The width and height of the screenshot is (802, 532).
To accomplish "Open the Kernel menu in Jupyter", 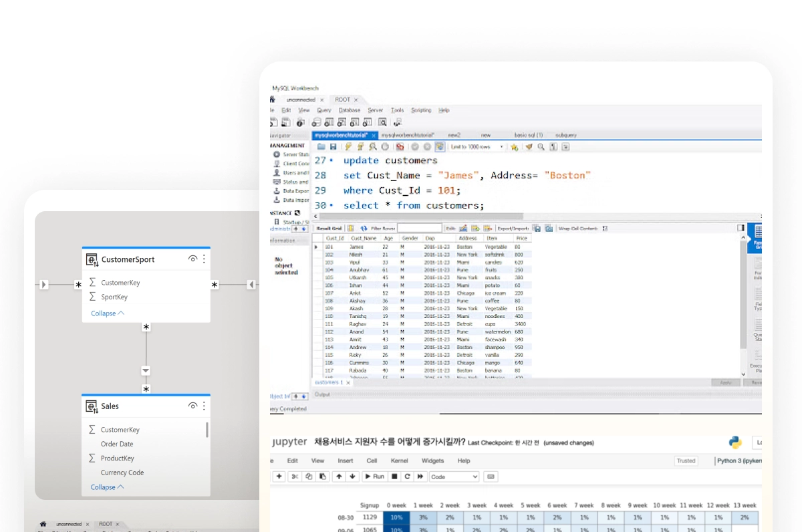I will click(x=399, y=460).
